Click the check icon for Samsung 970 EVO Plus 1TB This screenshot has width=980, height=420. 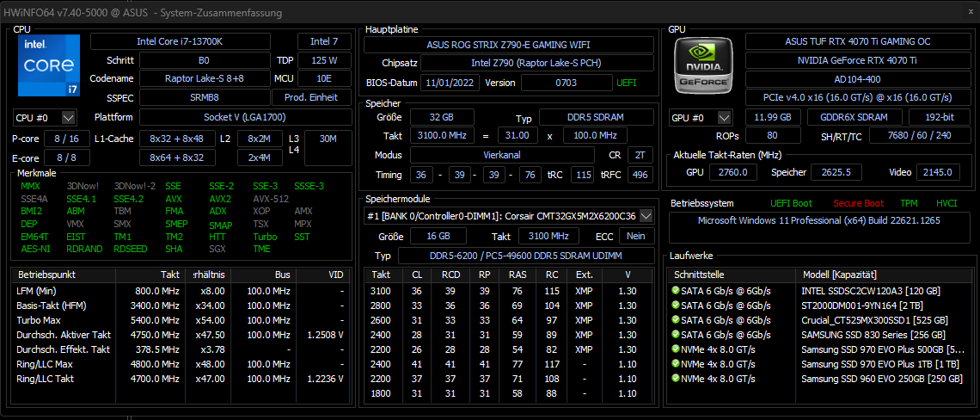pos(675,364)
